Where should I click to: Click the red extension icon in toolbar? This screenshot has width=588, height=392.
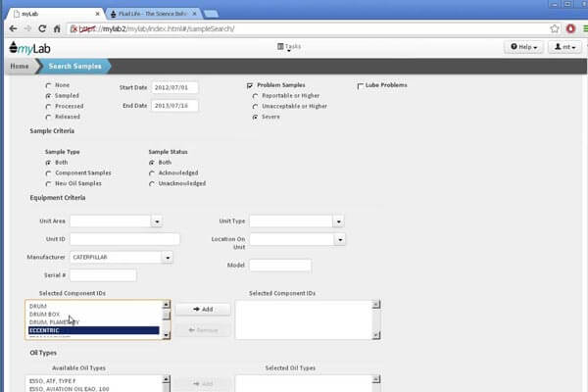tap(567, 28)
